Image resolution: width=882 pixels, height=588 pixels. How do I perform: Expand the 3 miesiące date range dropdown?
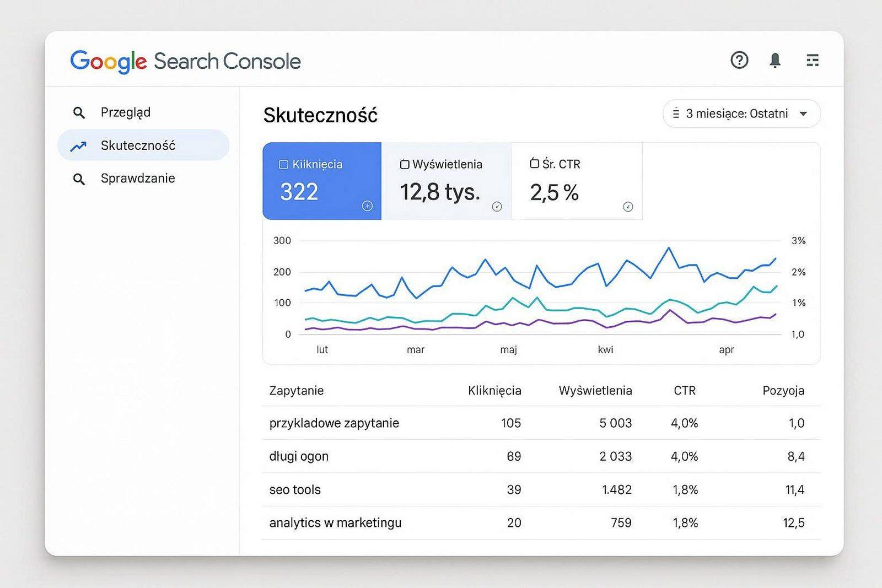[x=736, y=114]
